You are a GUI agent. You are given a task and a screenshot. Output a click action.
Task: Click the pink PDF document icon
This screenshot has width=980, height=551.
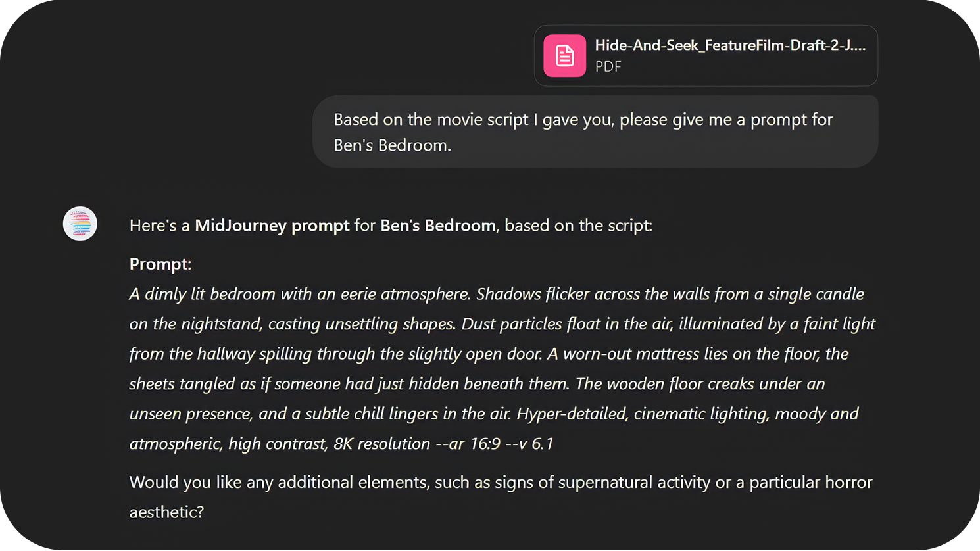(564, 56)
